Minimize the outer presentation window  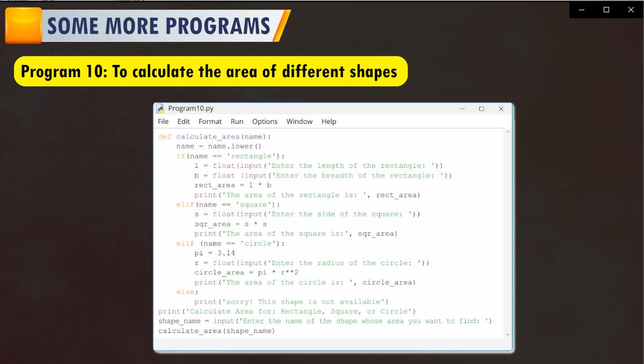tap(582, 10)
